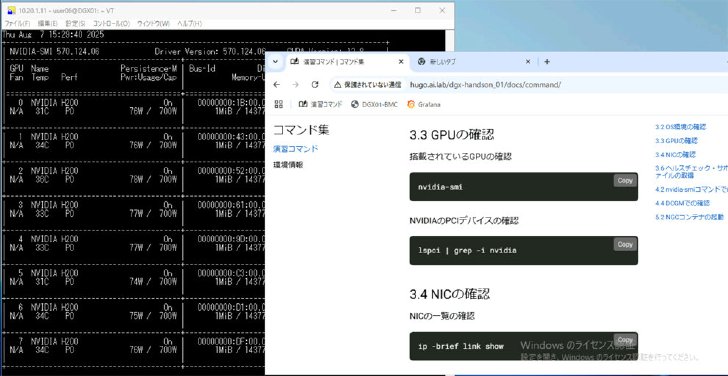Minimize the Tera Term window
This screenshot has height=376, width=728.
(394, 10)
